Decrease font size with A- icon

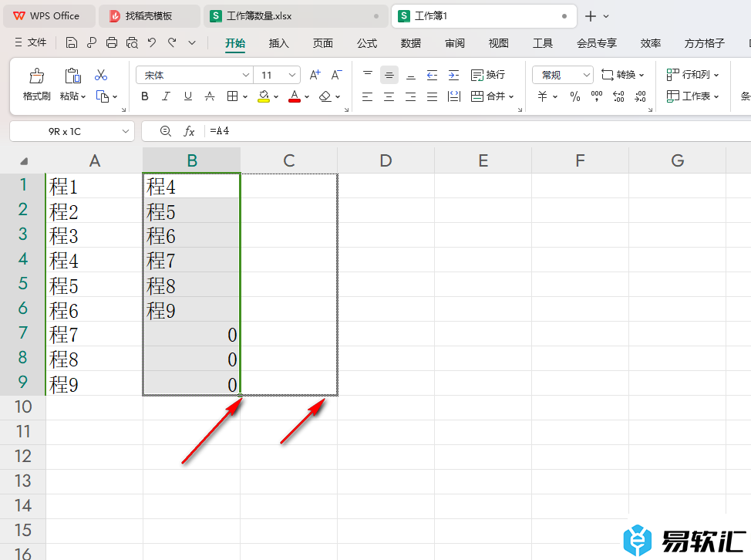[336, 75]
